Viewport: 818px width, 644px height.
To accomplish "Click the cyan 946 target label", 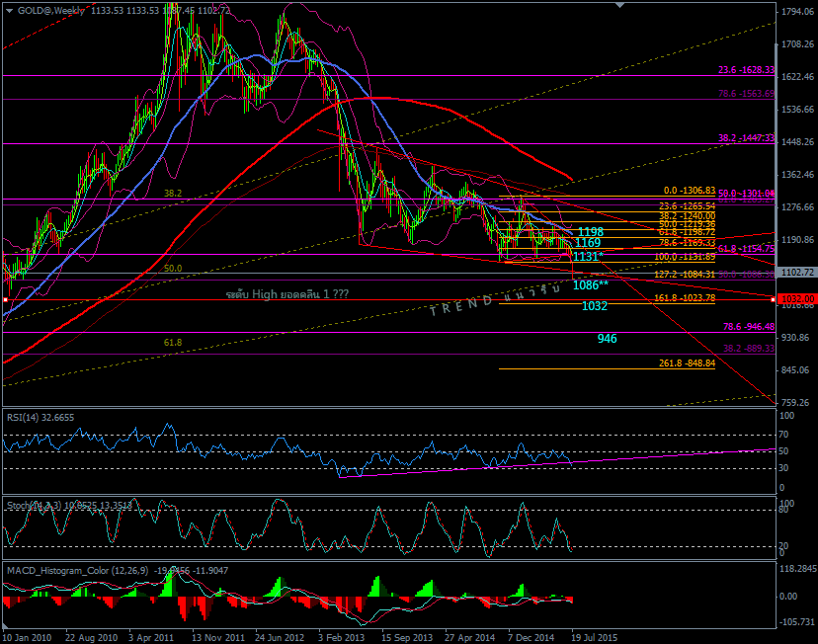I will (607, 339).
